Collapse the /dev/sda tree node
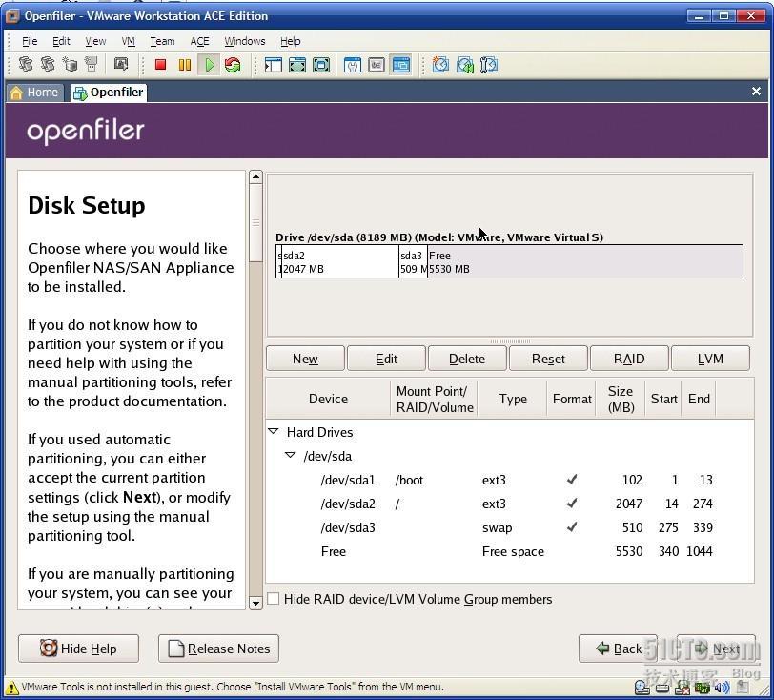This screenshot has width=774, height=700. coord(290,455)
